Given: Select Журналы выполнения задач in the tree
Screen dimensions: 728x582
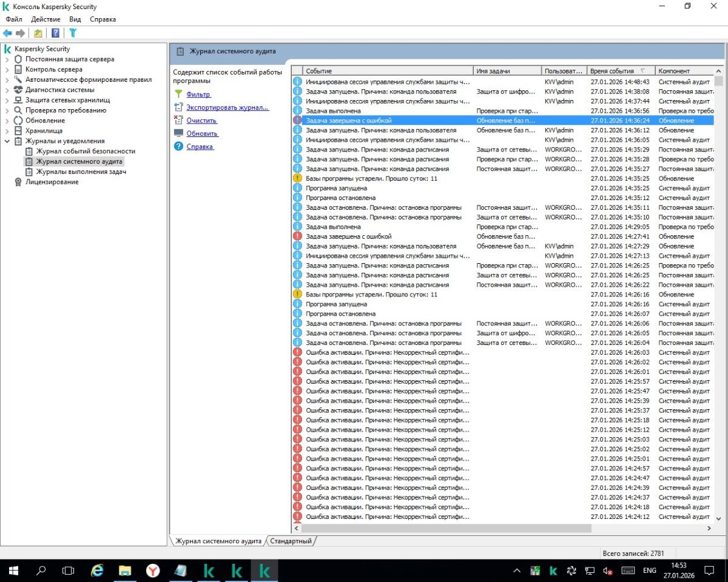Looking at the screenshot, I should 81,172.
